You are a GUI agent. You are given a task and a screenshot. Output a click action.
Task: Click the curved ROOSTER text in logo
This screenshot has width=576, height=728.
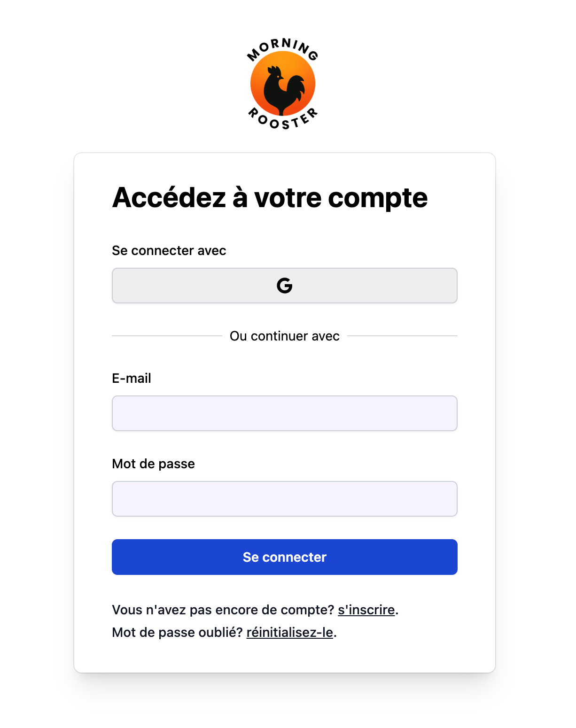click(283, 120)
